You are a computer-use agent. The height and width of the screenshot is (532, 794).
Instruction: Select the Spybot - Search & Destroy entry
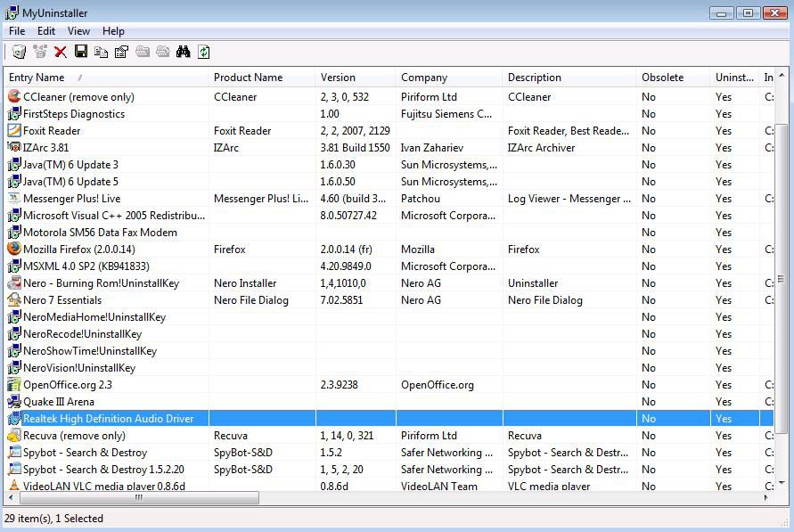click(x=85, y=452)
